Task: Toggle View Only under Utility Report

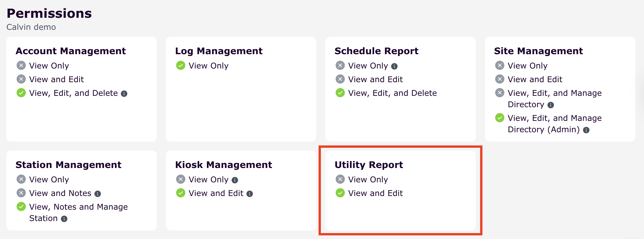Action: click(340, 179)
